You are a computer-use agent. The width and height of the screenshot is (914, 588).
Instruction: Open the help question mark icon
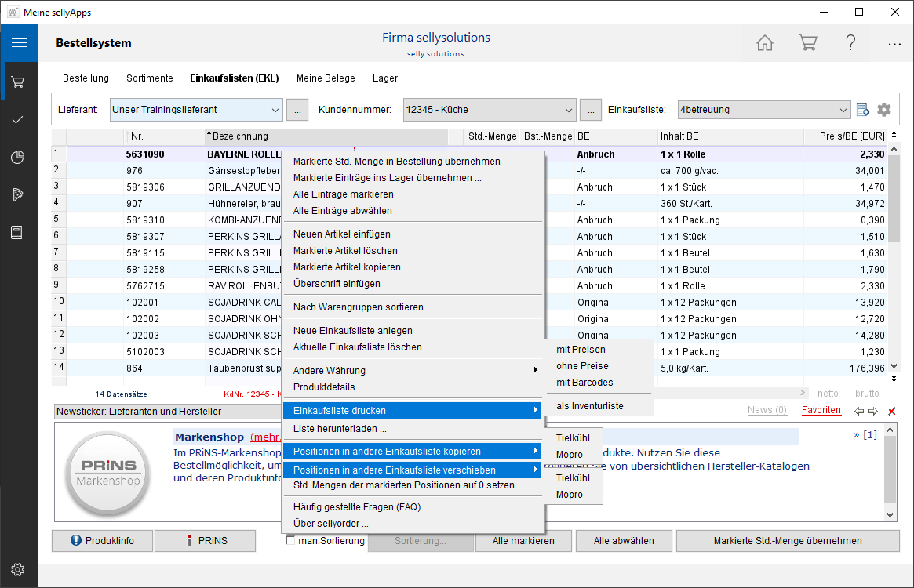(x=850, y=43)
